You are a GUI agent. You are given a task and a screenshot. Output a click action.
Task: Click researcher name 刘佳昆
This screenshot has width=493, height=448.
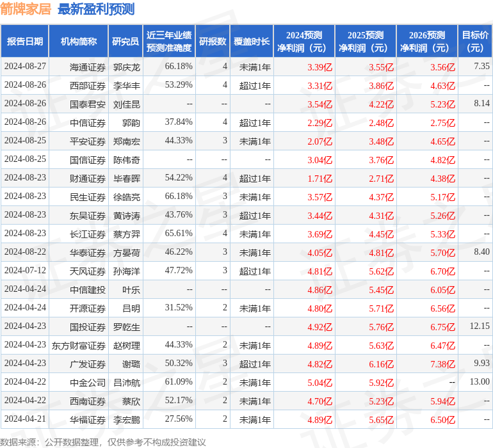pos(127,104)
